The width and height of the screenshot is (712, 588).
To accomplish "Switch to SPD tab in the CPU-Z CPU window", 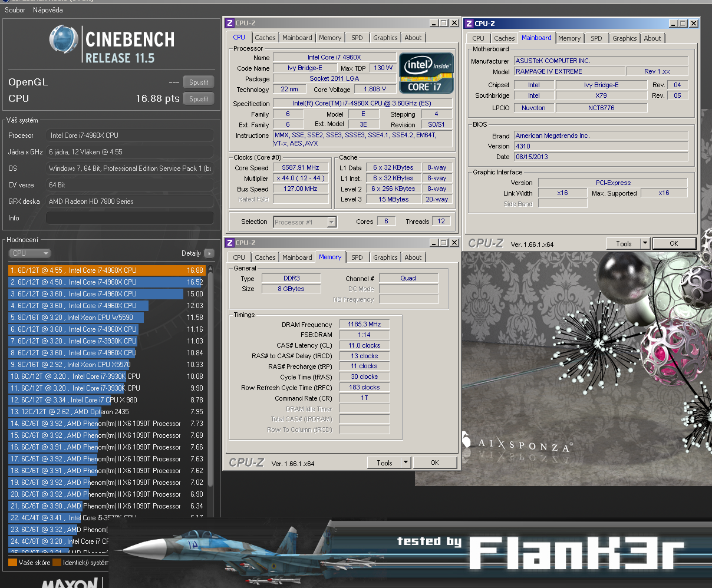I will coord(357,38).
